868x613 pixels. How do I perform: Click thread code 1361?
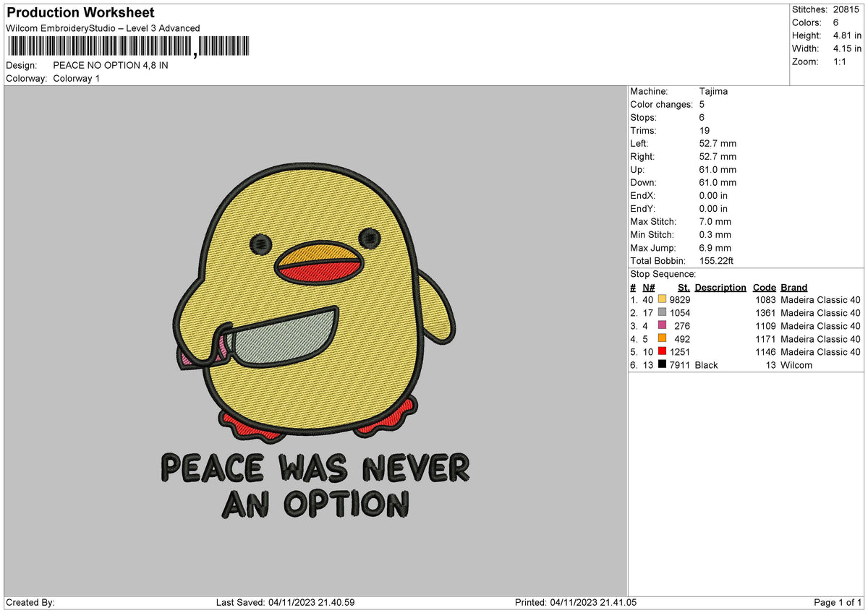765,313
